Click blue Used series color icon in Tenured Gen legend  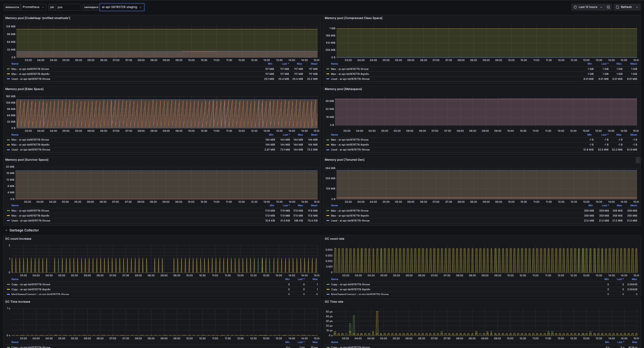point(328,221)
